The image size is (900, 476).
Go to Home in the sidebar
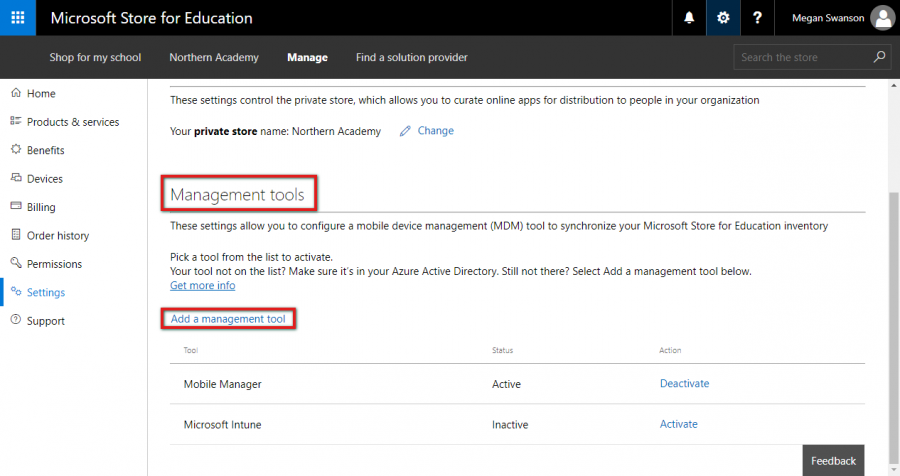click(41, 94)
